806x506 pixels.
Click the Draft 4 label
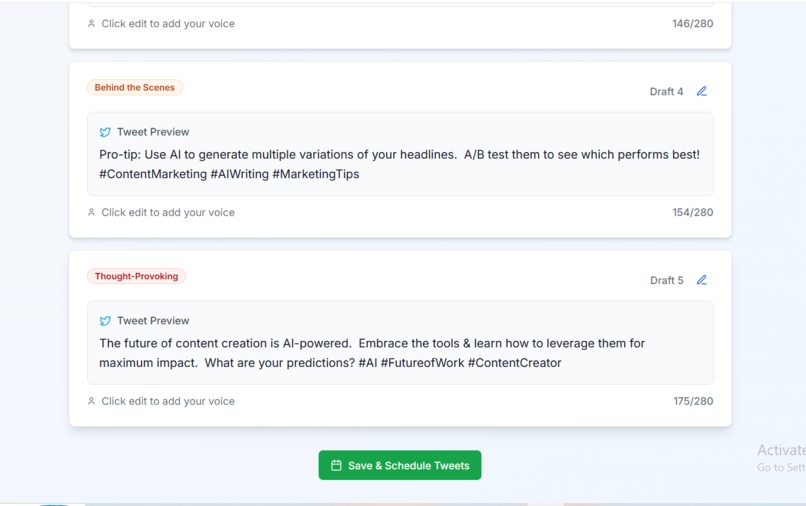click(x=666, y=92)
